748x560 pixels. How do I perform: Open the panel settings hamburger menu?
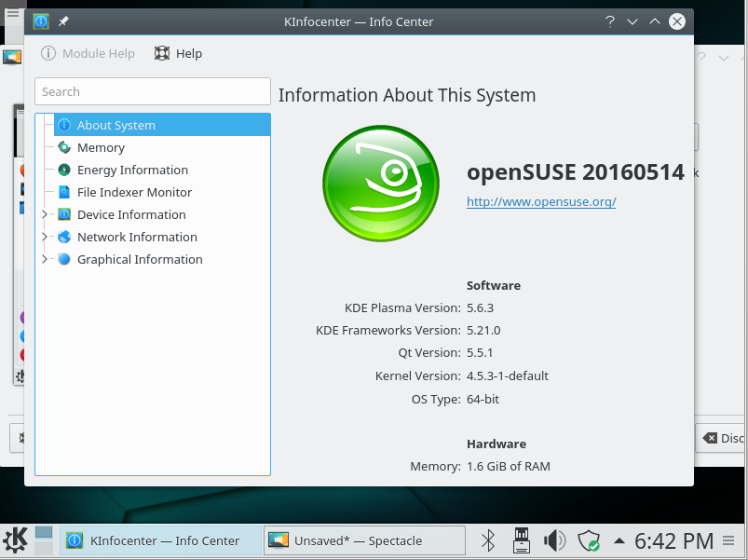(728, 541)
